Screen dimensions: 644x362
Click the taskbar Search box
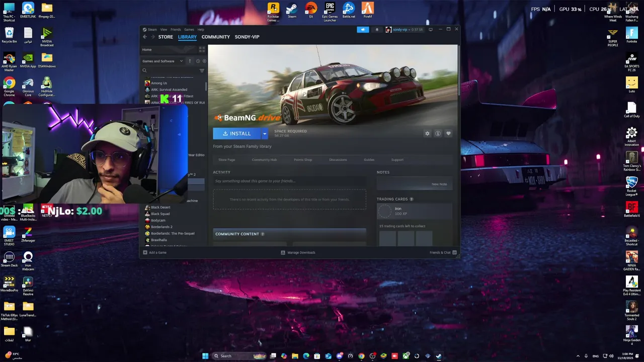tap(238, 356)
